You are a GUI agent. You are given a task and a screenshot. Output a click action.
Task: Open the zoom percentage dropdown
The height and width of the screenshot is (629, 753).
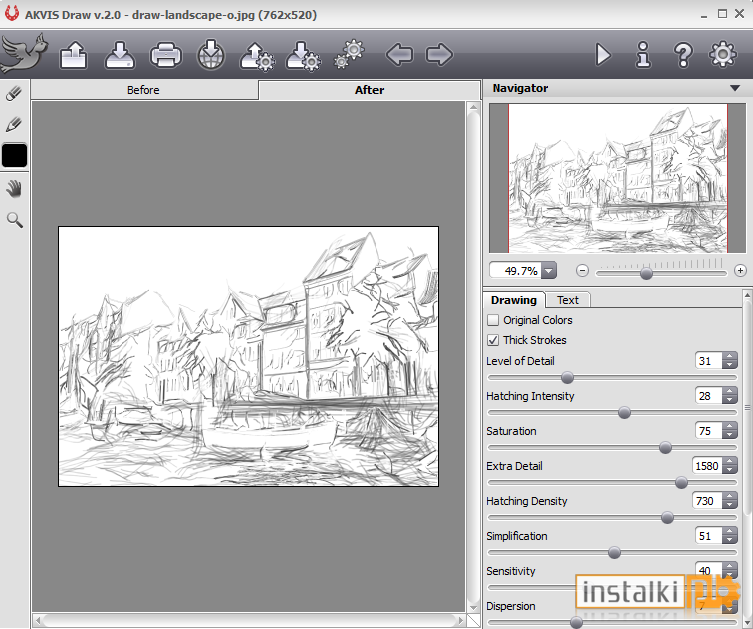coord(548,271)
